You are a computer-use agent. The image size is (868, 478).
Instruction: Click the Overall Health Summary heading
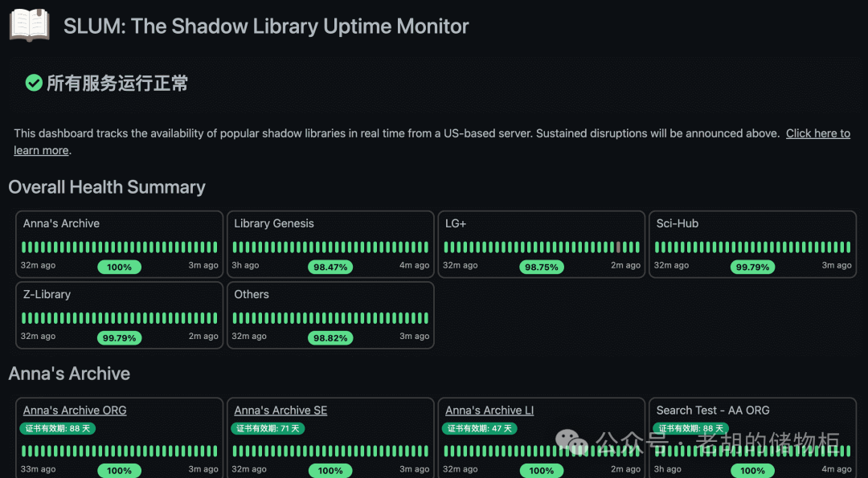[107, 187]
